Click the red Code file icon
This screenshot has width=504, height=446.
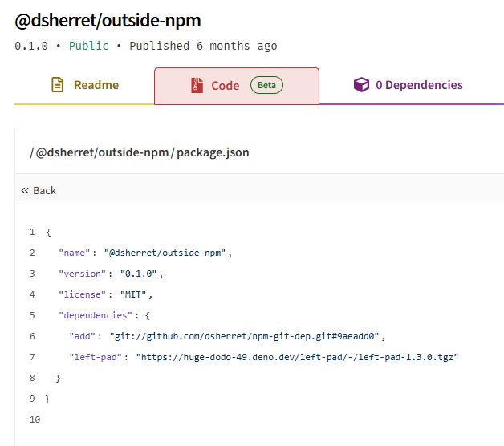point(197,86)
